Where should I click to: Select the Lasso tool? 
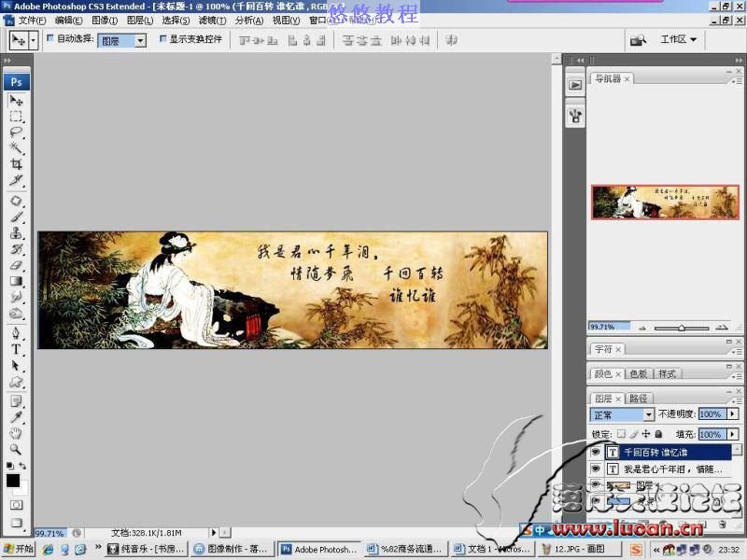coord(16,133)
